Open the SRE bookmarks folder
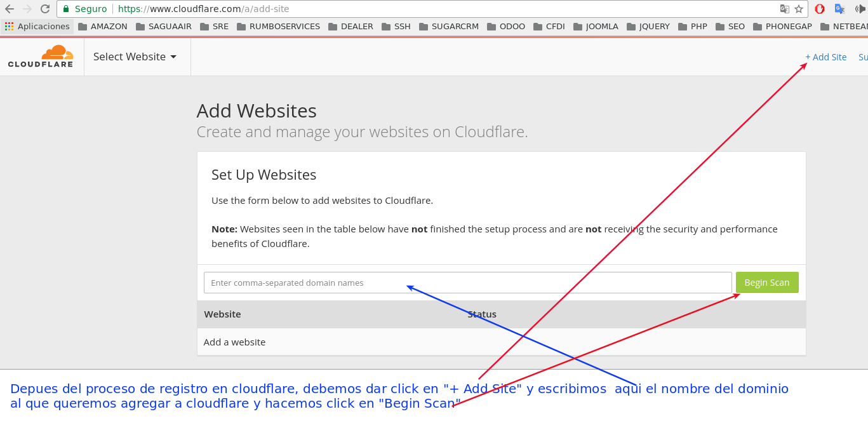This screenshot has height=435, width=868. pos(214,27)
